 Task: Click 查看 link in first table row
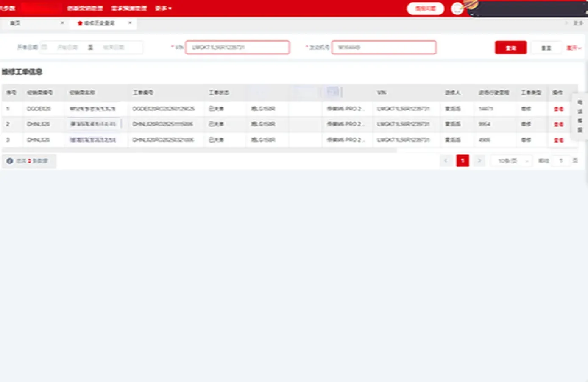tap(558, 109)
